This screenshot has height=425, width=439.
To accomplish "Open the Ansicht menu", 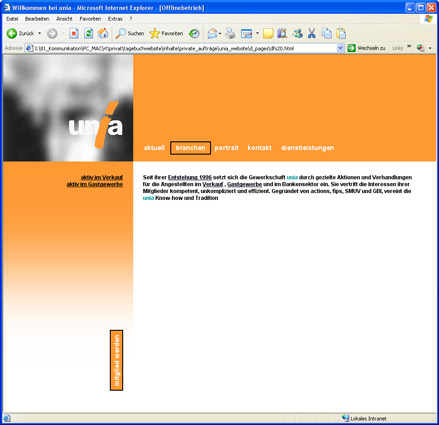I will (x=64, y=19).
